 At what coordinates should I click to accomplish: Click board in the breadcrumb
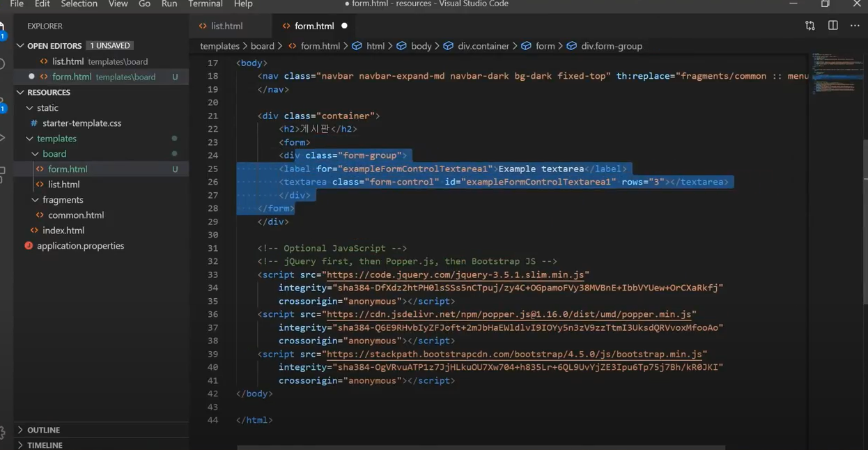click(263, 46)
